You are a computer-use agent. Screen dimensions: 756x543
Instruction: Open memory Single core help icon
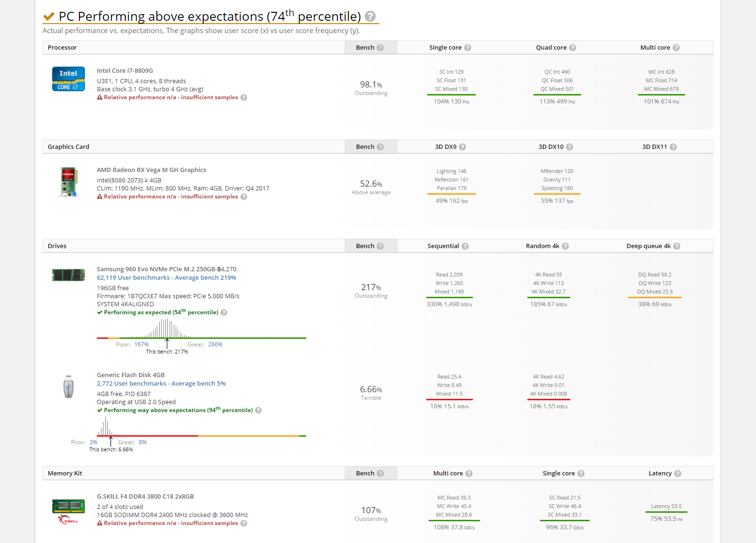(x=581, y=474)
